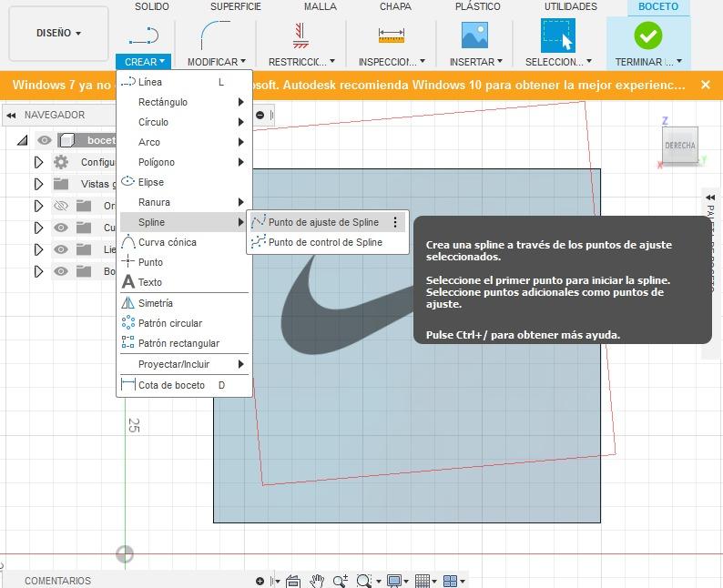Switch to the SUPERFICIE tab
The width and height of the screenshot is (723, 588).
[236, 6]
